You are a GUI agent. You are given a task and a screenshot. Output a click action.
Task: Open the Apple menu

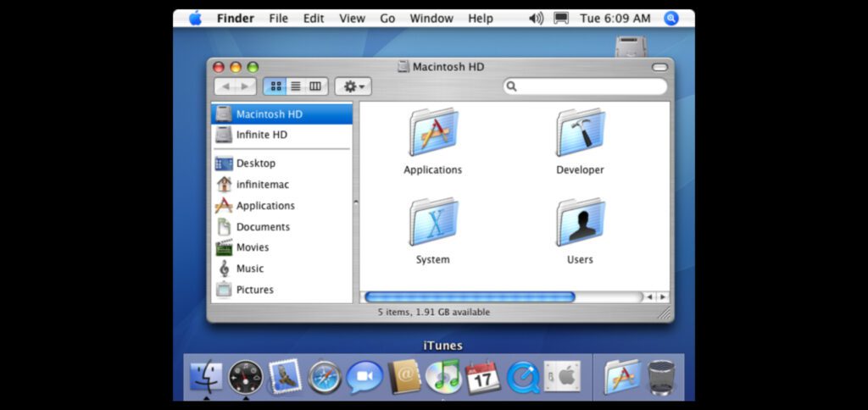pos(195,18)
